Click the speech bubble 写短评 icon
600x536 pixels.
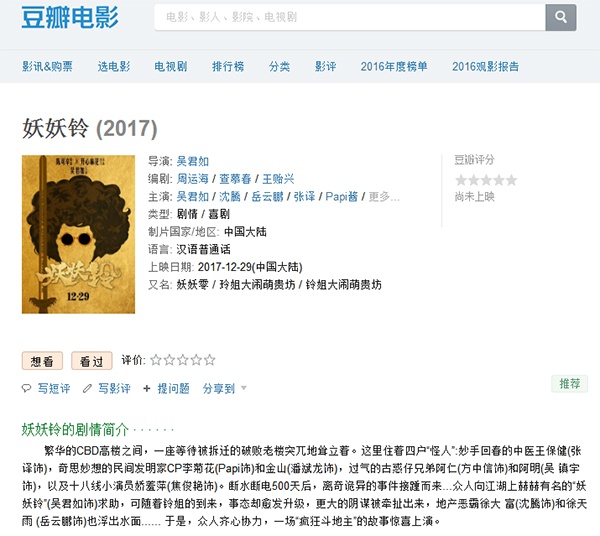(x=26, y=388)
